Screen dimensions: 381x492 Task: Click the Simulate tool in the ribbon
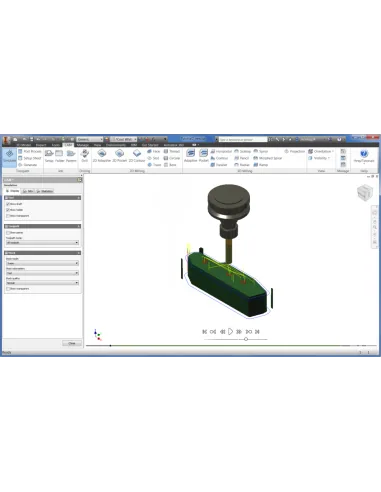9,156
